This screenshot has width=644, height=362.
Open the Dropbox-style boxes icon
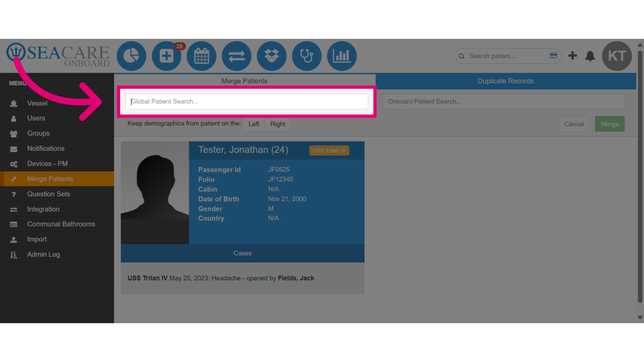tap(272, 56)
